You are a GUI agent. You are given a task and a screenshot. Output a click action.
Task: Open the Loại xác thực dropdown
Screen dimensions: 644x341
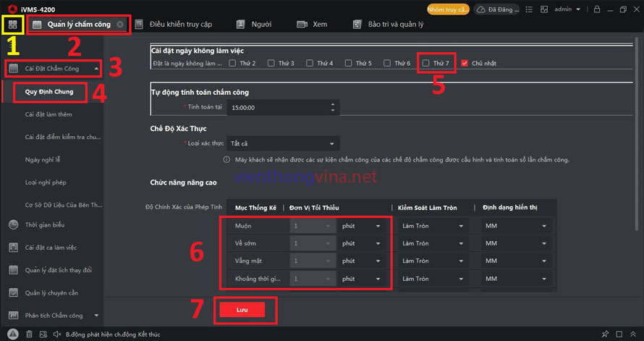(x=282, y=143)
